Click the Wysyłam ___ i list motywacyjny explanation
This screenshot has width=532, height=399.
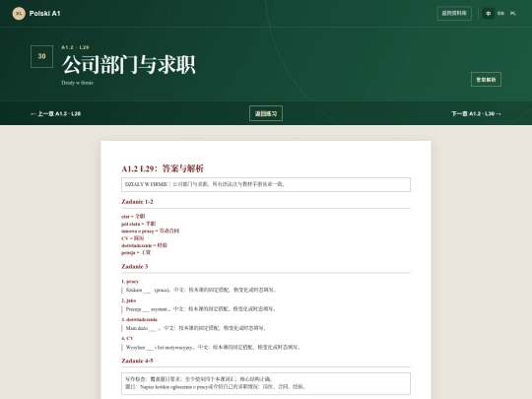pos(213,347)
